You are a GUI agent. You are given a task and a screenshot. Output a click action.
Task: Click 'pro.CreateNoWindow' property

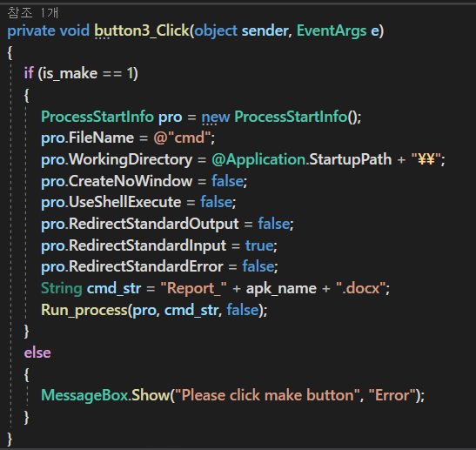117,181
